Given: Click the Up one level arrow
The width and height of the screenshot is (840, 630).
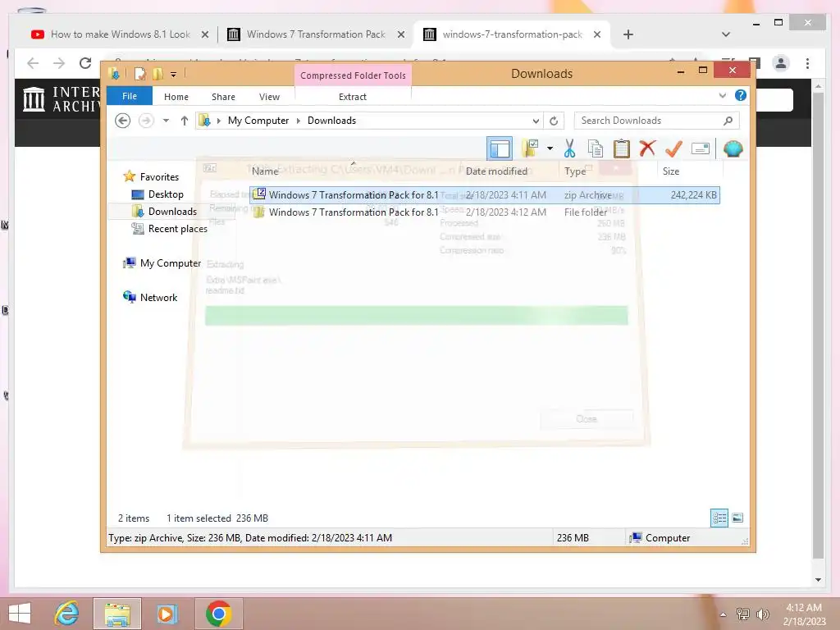Looking at the screenshot, I should 185,121.
